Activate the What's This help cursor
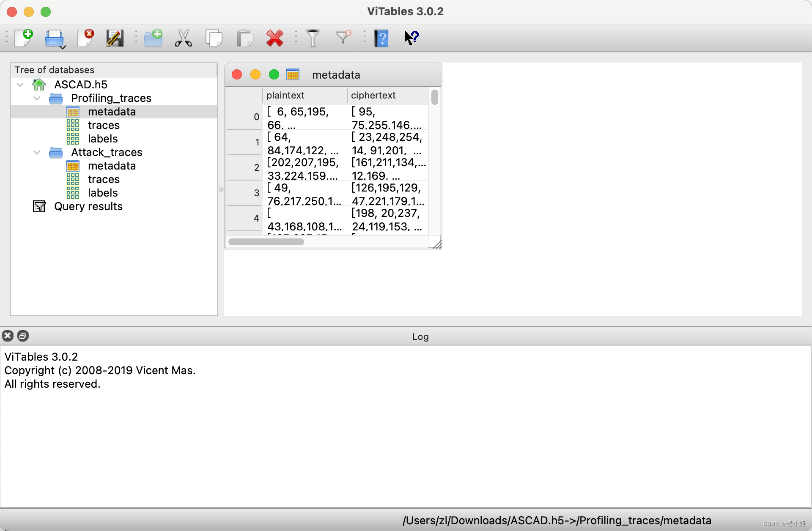The image size is (812, 531). [x=411, y=38]
